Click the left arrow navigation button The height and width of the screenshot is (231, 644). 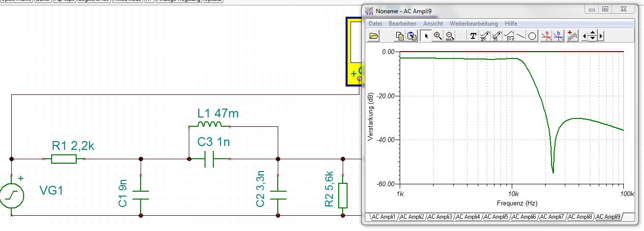coord(585,36)
